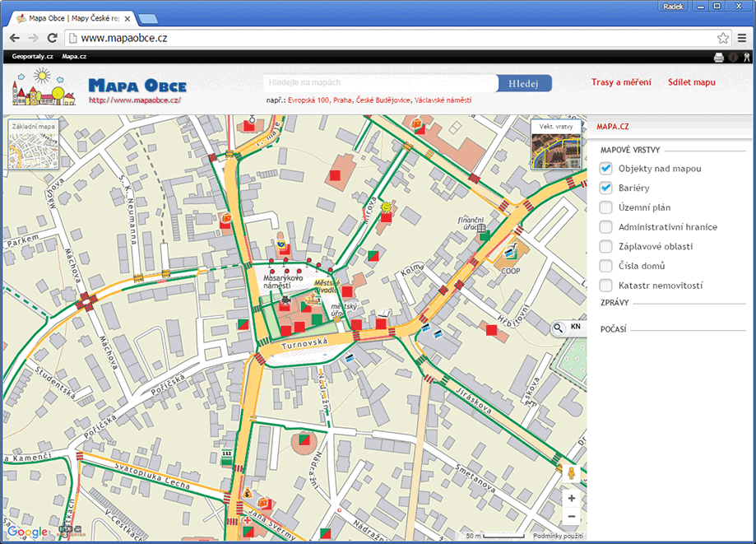The height and width of the screenshot is (544, 756).
Task: Click the keys icon in the black bar
Action: point(746,58)
